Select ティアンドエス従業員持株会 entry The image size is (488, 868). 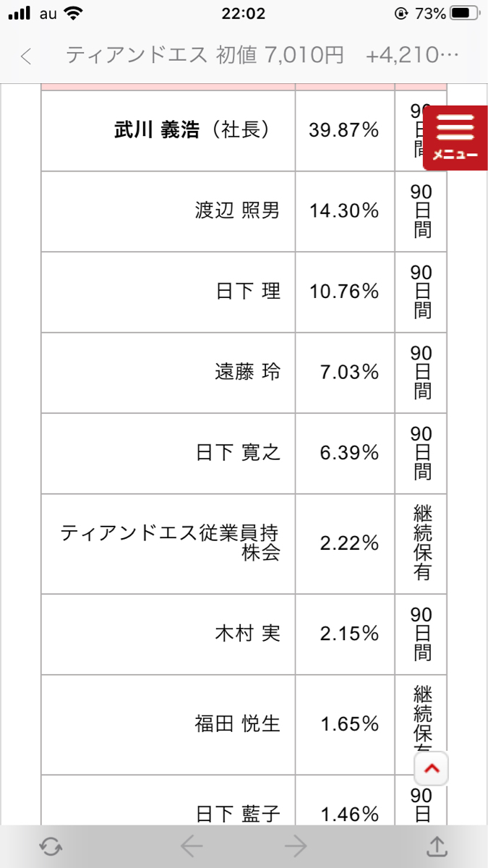click(170, 544)
